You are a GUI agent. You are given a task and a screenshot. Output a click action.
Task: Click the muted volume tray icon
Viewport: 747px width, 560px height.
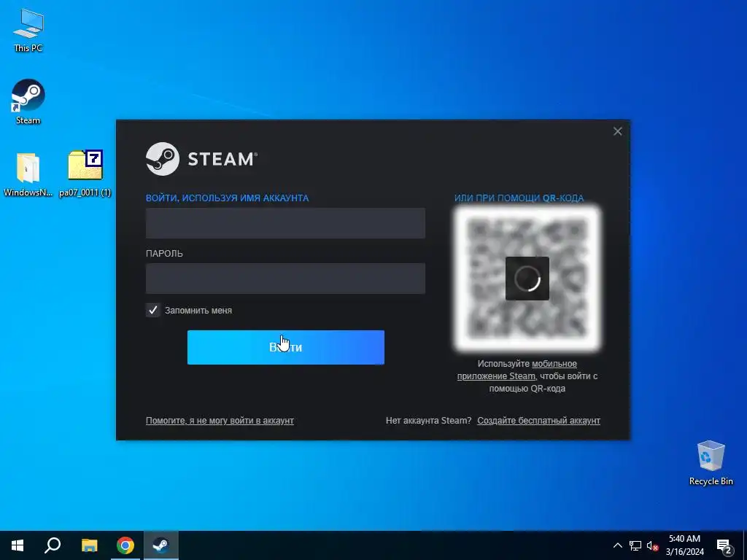coord(652,545)
